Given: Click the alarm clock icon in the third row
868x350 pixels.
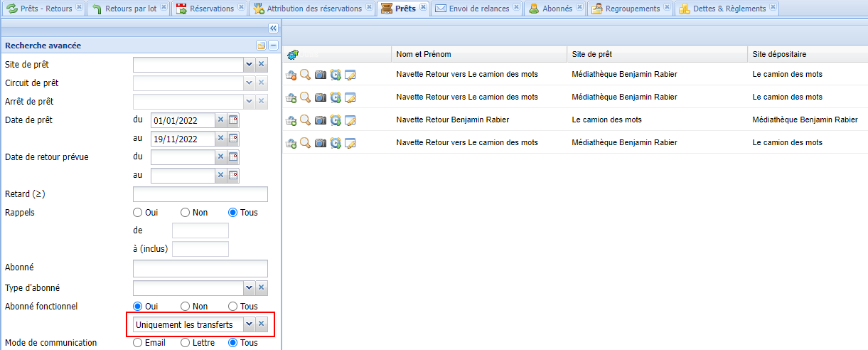Looking at the screenshot, I should [336, 120].
